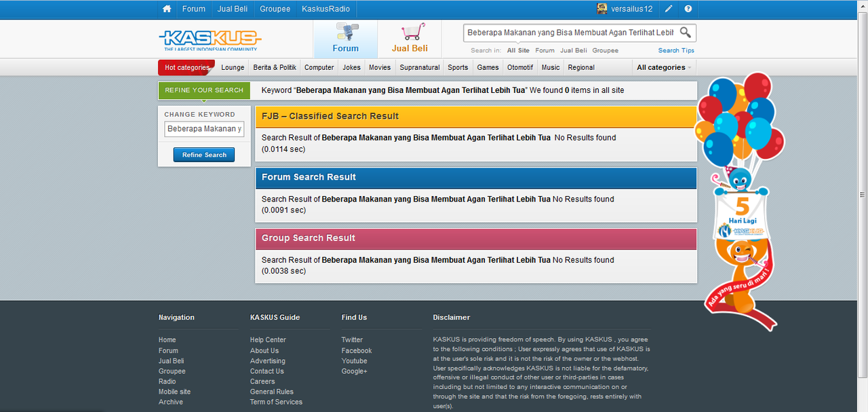Open Contact Us link
Screen dimensions: 868x412
[267, 371]
